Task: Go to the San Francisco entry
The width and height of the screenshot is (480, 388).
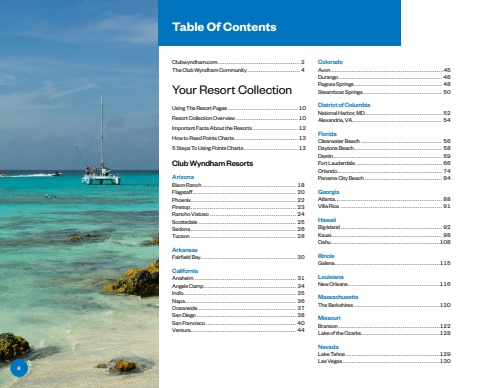Action: (x=238, y=323)
